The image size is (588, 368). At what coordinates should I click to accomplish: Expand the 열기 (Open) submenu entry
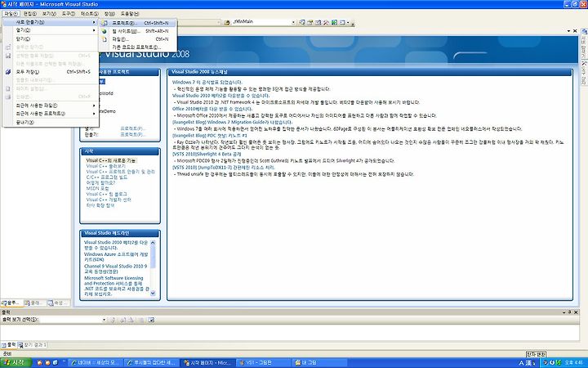(x=51, y=30)
